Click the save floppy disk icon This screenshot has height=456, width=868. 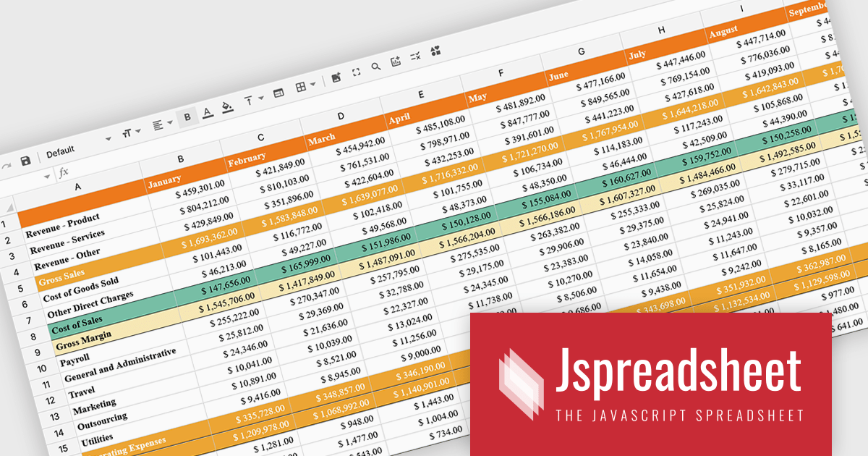(26, 160)
